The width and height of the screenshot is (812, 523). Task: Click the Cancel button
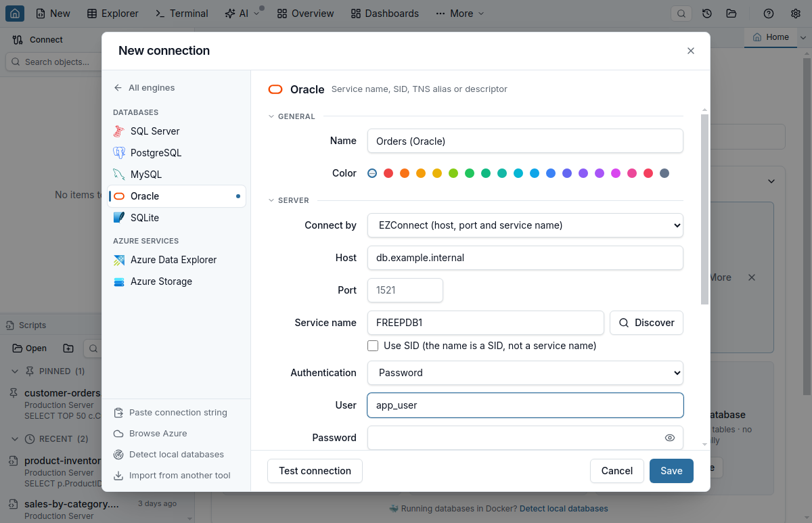click(617, 471)
